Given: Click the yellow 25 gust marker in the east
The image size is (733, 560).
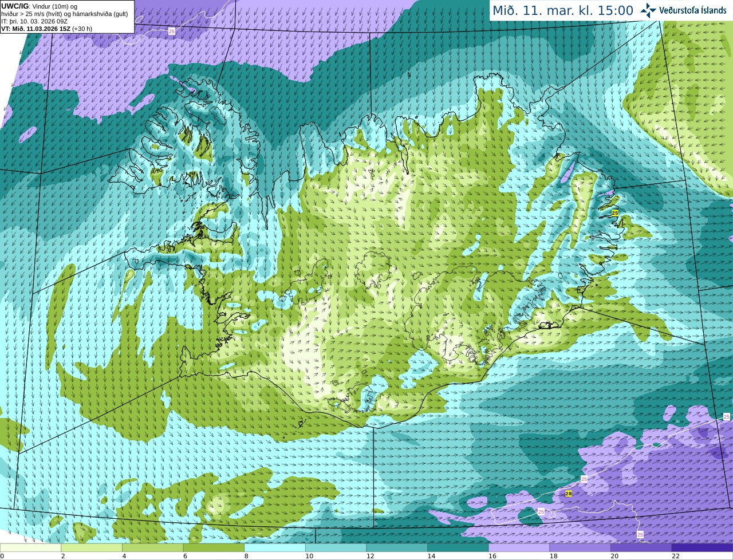Looking at the screenshot, I should pos(615,212).
